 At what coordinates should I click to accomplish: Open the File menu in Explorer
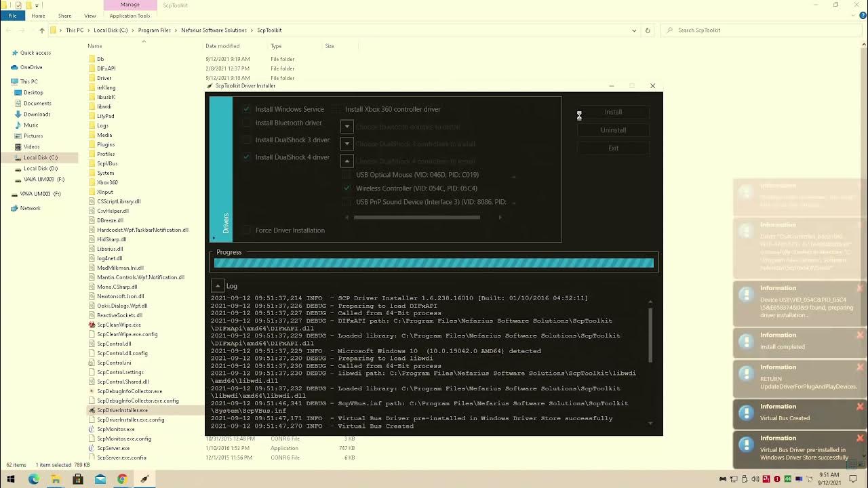coord(12,16)
